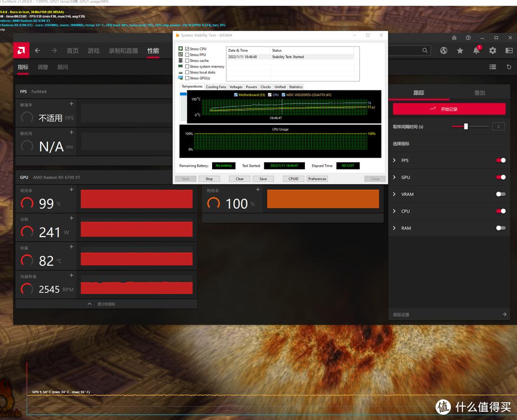The height and width of the screenshot is (420, 517).
Task: Open the bug report icon
Action: (454, 38)
